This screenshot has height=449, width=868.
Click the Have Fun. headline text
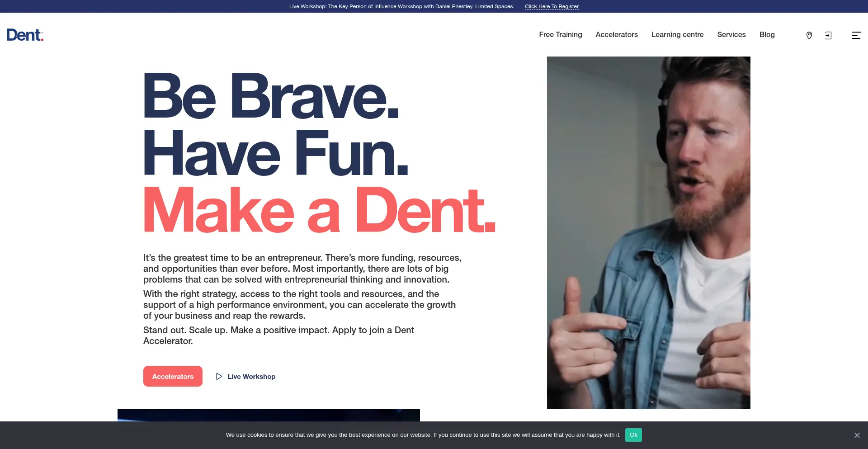coord(276,153)
